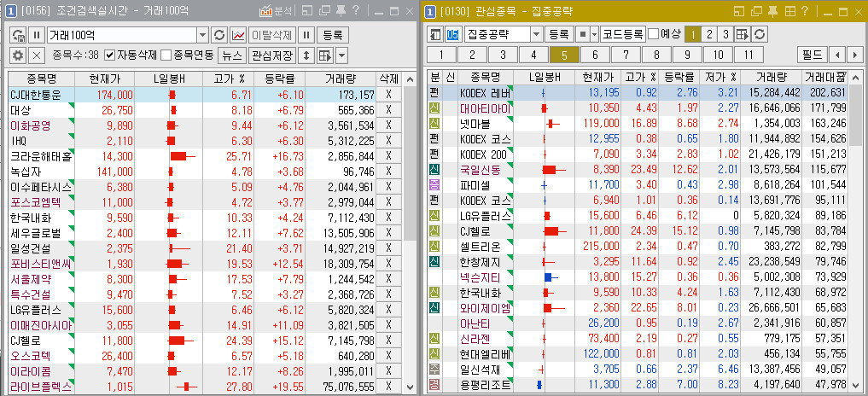Click the 증 badge on the 파미셀 row
This screenshot has height=396, width=868.
tap(434, 184)
